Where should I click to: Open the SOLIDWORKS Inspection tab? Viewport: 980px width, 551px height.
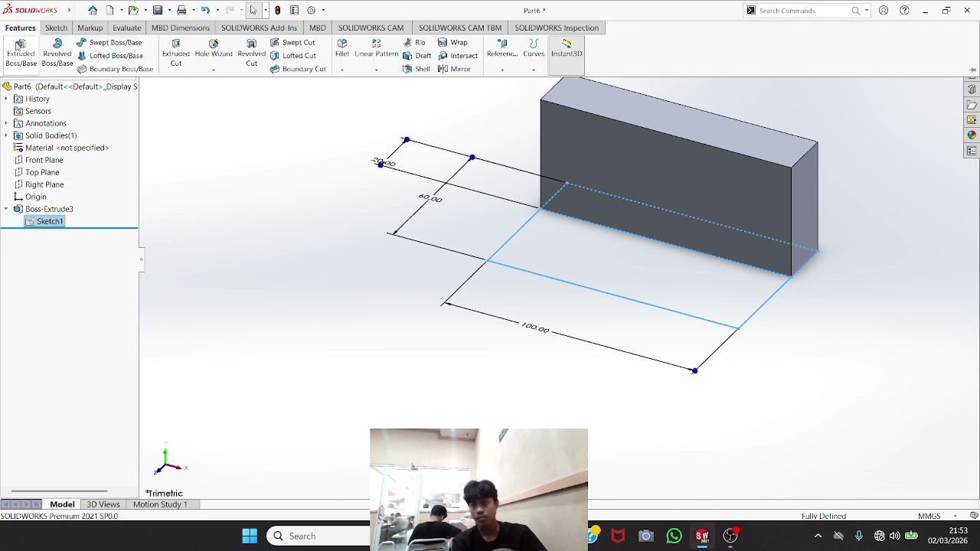[x=557, y=28]
